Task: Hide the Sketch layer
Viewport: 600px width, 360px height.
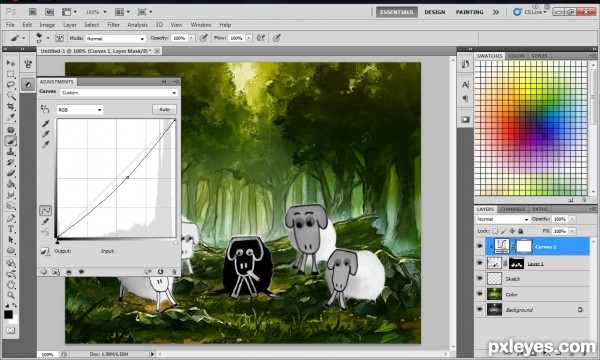Action: [x=480, y=279]
